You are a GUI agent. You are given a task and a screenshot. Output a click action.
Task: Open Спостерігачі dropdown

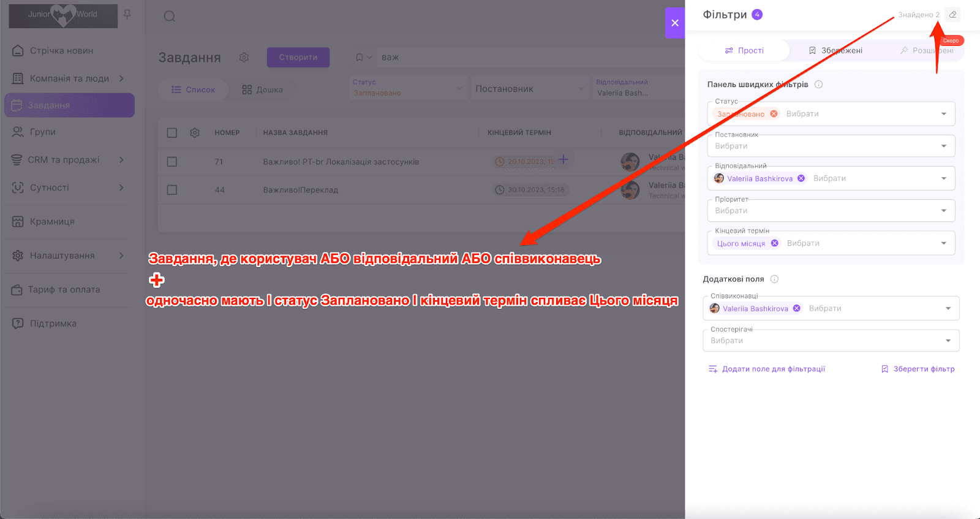(x=831, y=341)
